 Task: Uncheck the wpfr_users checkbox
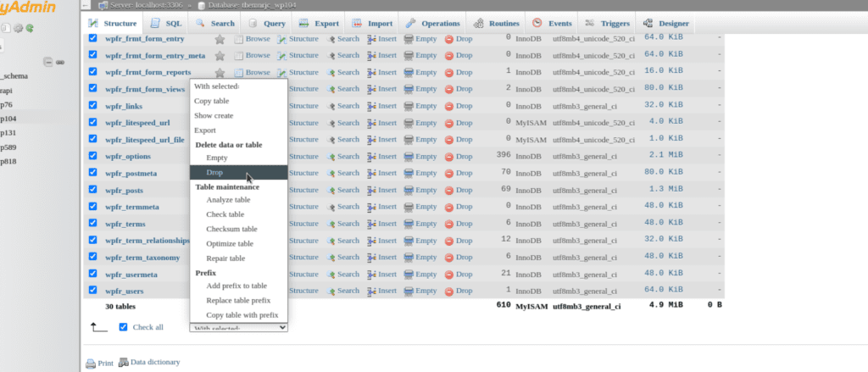click(x=93, y=290)
